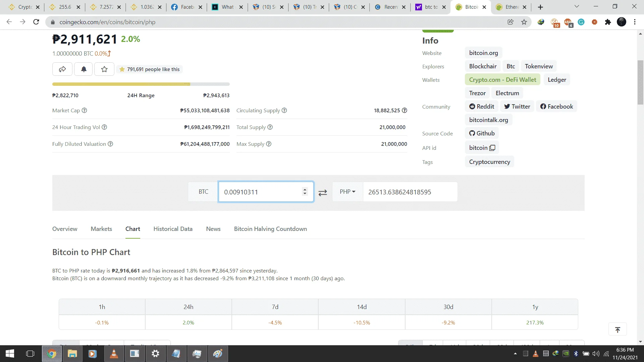Click the browser reload icon

pyautogui.click(x=36, y=22)
